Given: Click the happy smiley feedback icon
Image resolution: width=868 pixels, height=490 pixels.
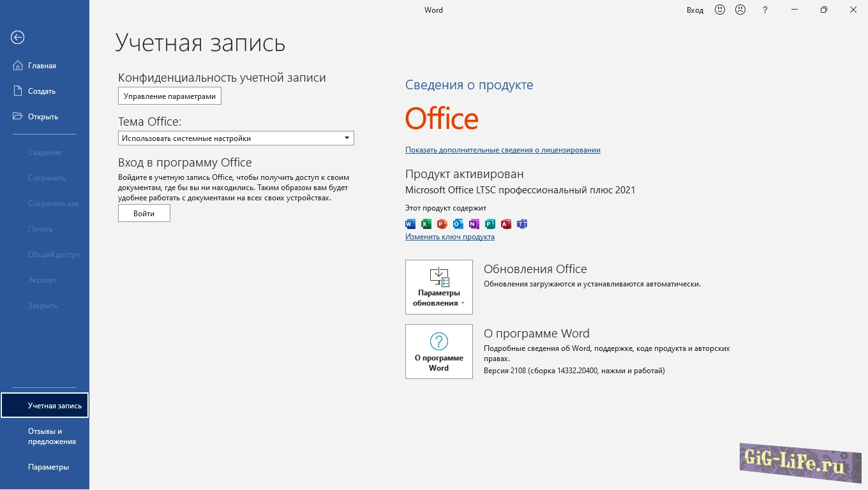Looking at the screenshot, I should point(720,10).
